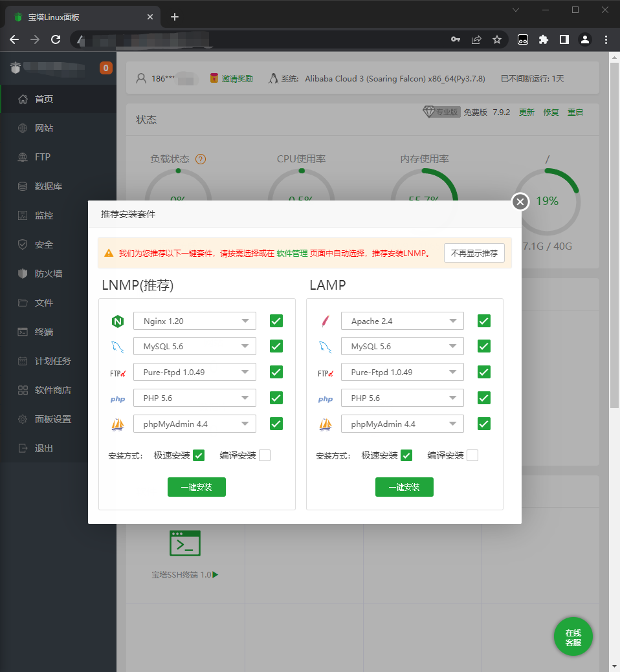Toggle the browser side panel icon
The image size is (620, 672).
[x=564, y=40]
